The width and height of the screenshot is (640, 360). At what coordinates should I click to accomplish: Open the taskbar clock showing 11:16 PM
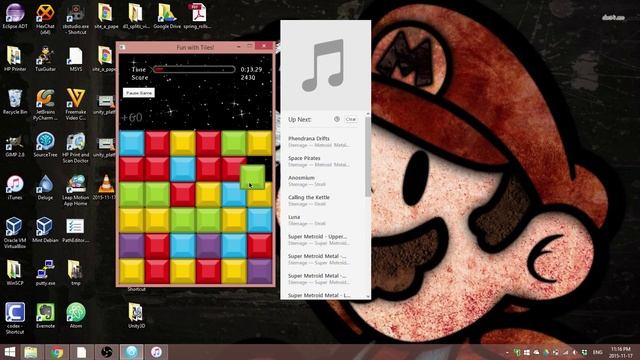620,352
